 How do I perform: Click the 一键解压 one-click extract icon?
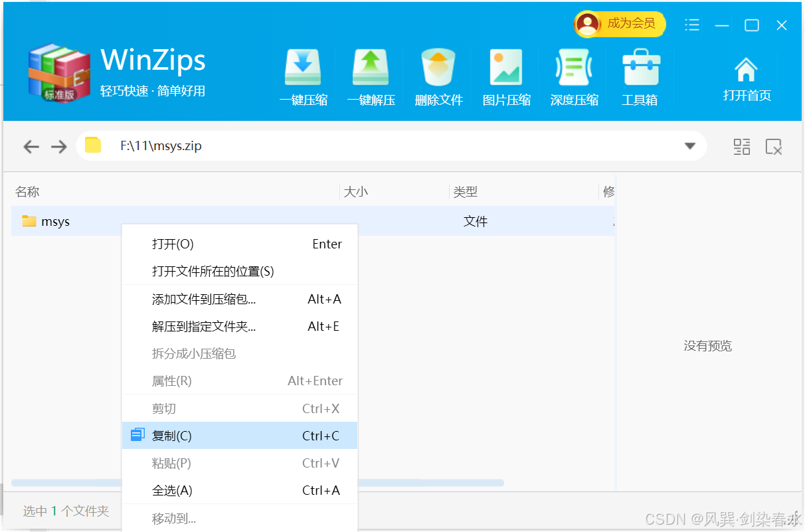coord(371,67)
